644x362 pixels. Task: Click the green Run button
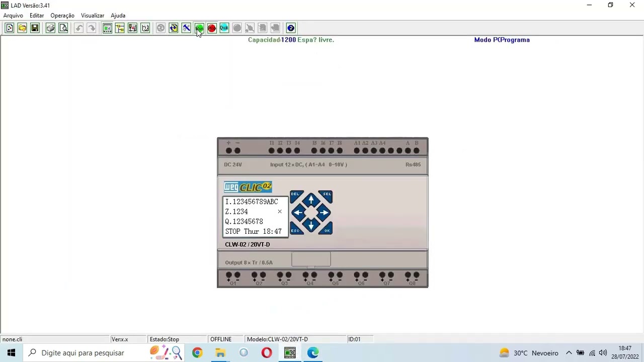[x=199, y=28]
